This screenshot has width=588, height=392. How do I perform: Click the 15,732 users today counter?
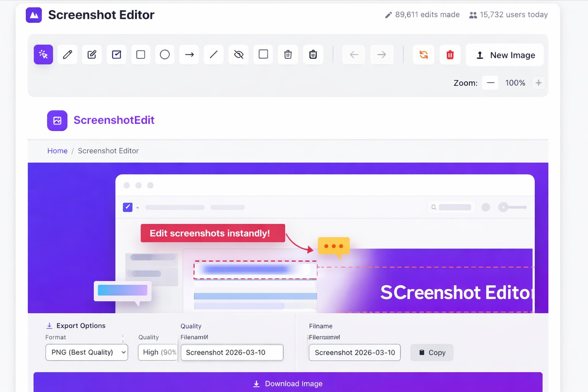pyautogui.click(x=508, y=15)
